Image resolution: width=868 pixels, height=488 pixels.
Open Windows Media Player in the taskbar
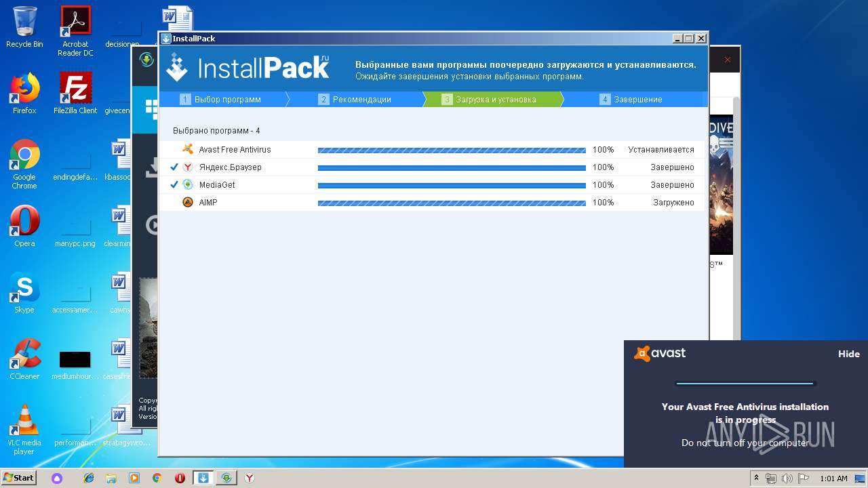[134, 478]
